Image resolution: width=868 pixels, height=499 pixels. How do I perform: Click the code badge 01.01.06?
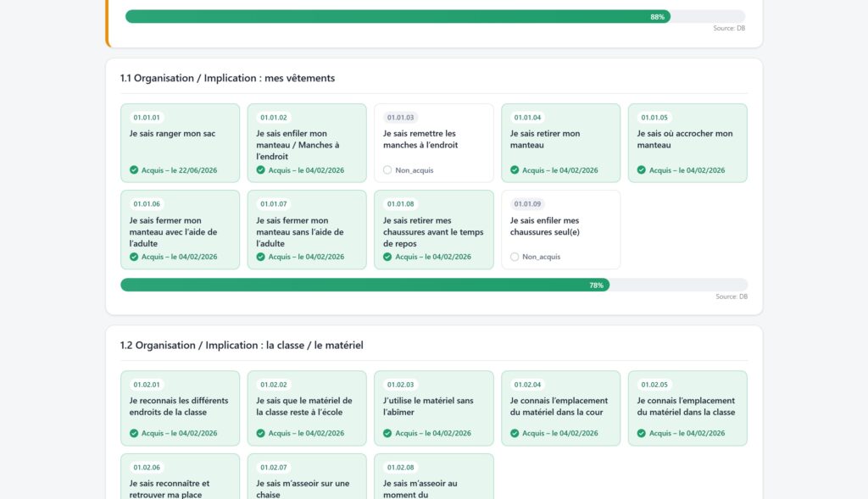pos(147,204)
